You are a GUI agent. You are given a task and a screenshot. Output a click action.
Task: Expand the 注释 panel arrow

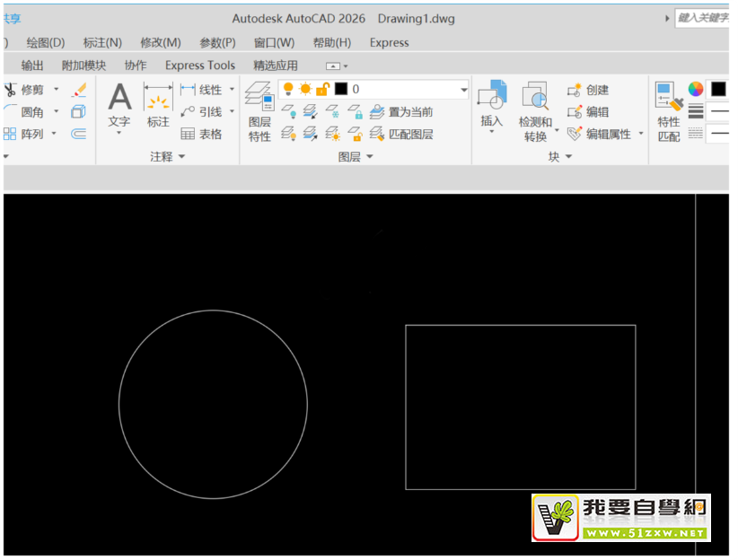(x=181, y=156)
